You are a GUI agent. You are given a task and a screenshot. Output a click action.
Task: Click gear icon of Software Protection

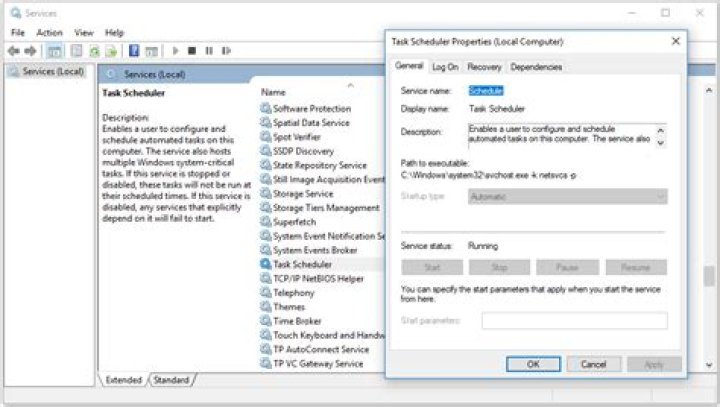(265, 108)
